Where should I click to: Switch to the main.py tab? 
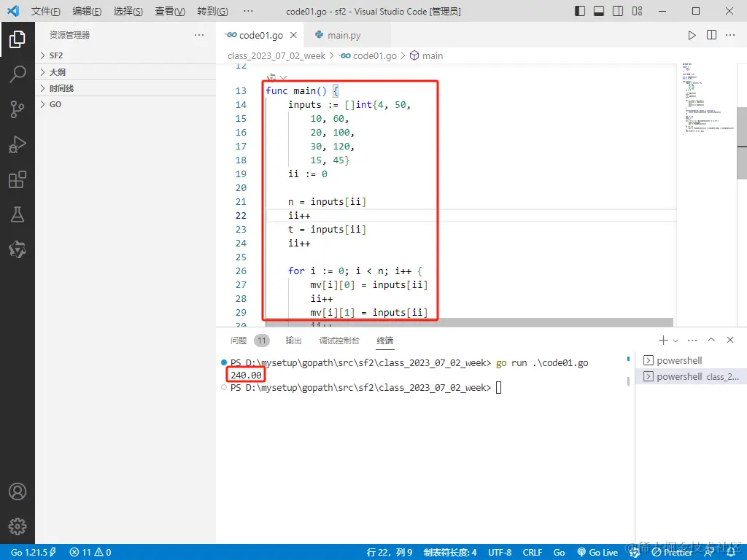[344, 35]
